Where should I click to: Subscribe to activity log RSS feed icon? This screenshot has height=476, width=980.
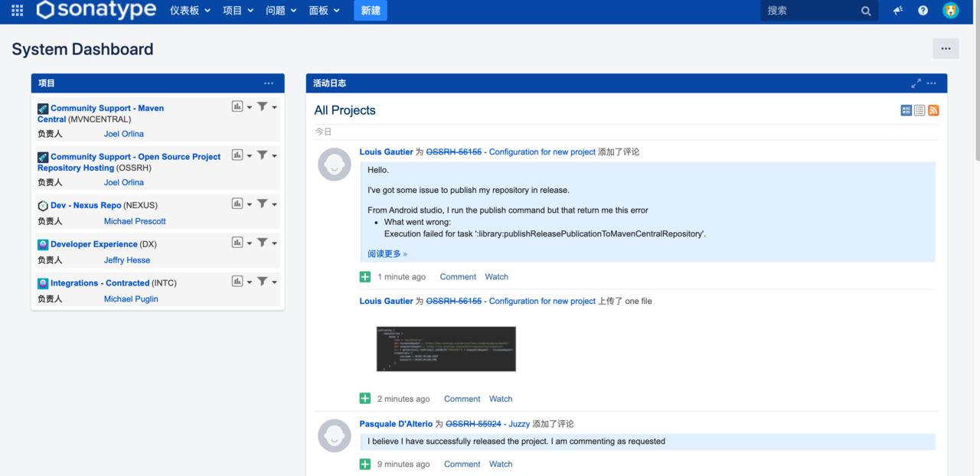933,110
